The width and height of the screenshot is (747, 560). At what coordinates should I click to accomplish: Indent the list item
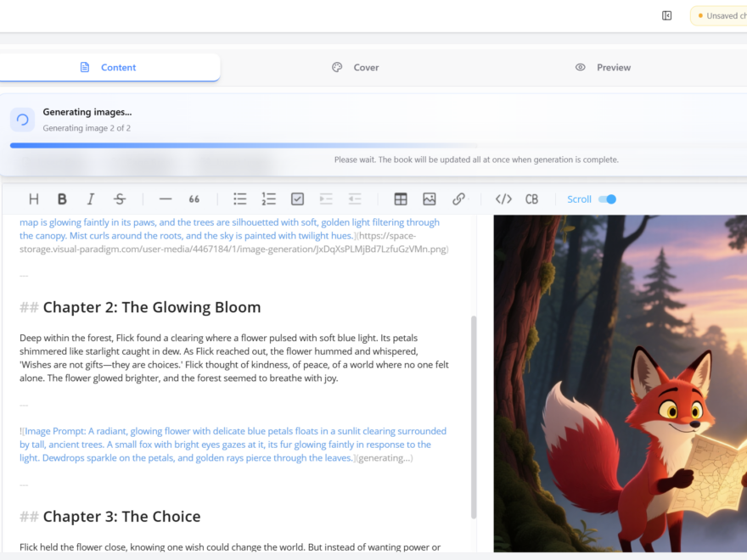point(326,199)
